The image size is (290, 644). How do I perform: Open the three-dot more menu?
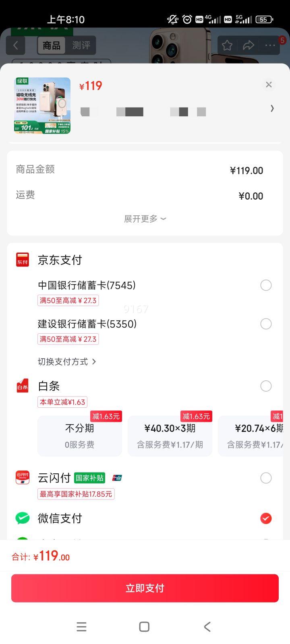tap(270, 45)
